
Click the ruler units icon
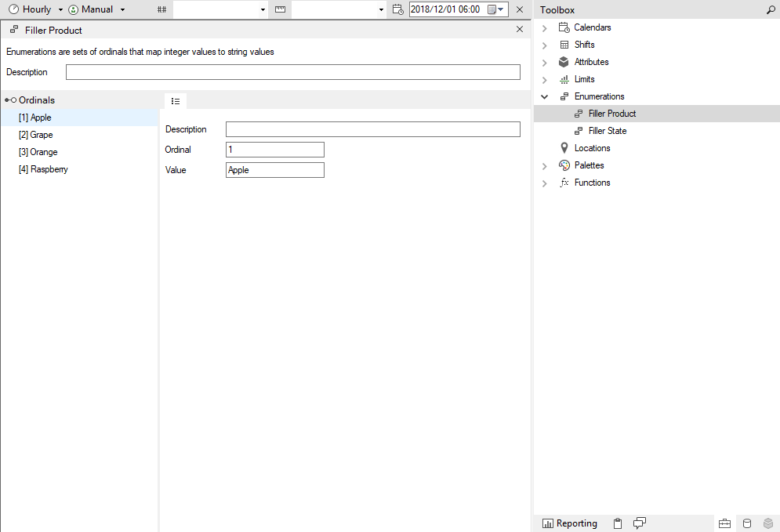280,9
